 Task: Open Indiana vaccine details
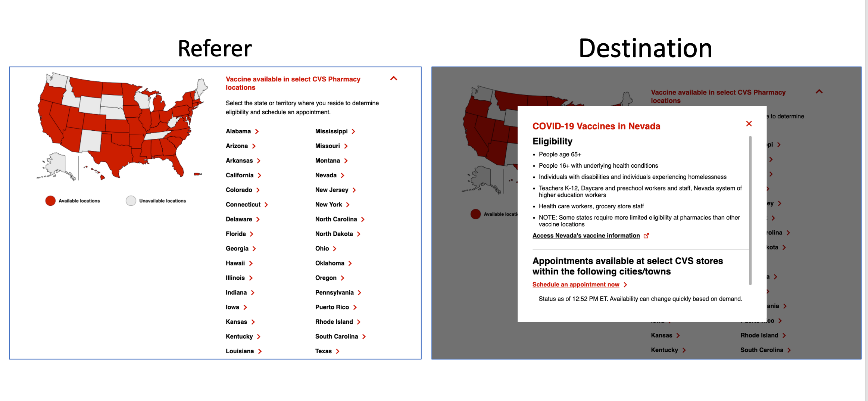click(236, 292)
